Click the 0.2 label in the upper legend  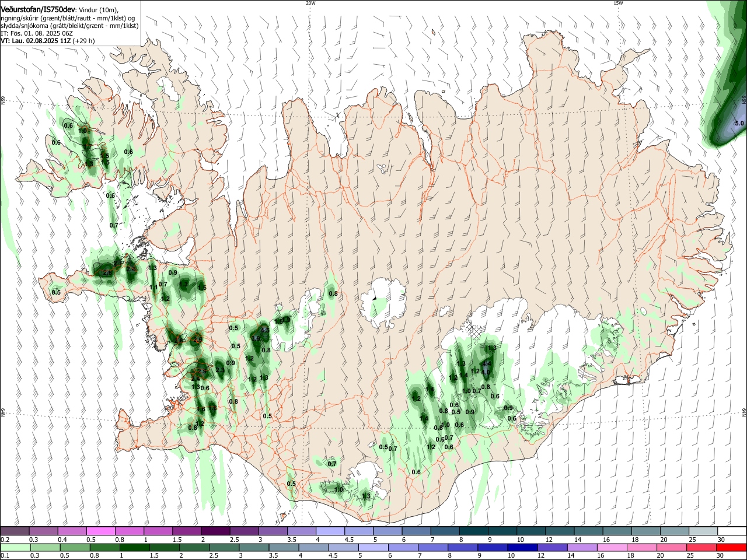[4, 540]
